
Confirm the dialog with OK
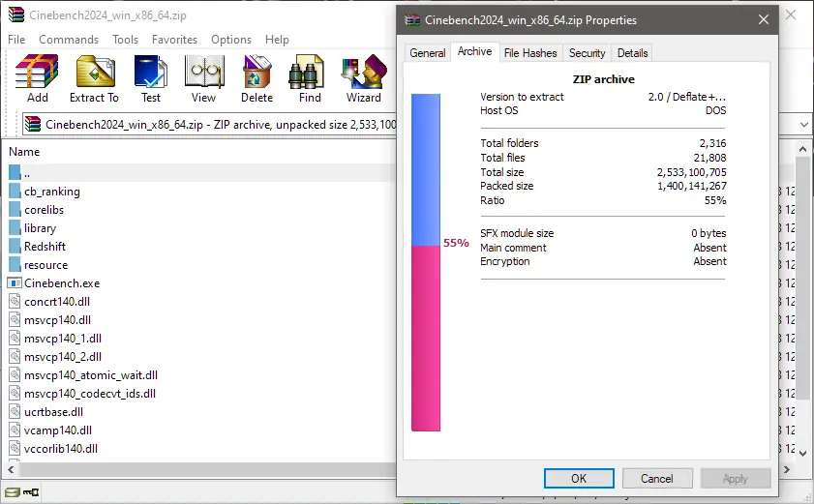click(x=579, y=479)
